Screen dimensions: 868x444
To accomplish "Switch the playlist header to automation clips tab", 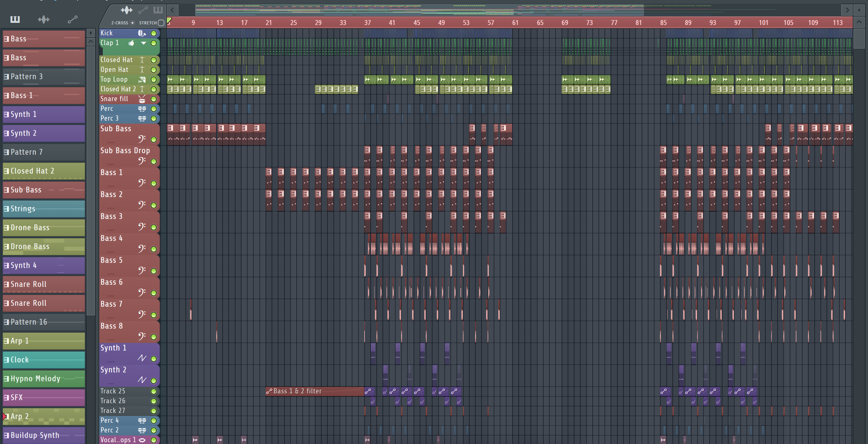I will [x=143, y=10].
